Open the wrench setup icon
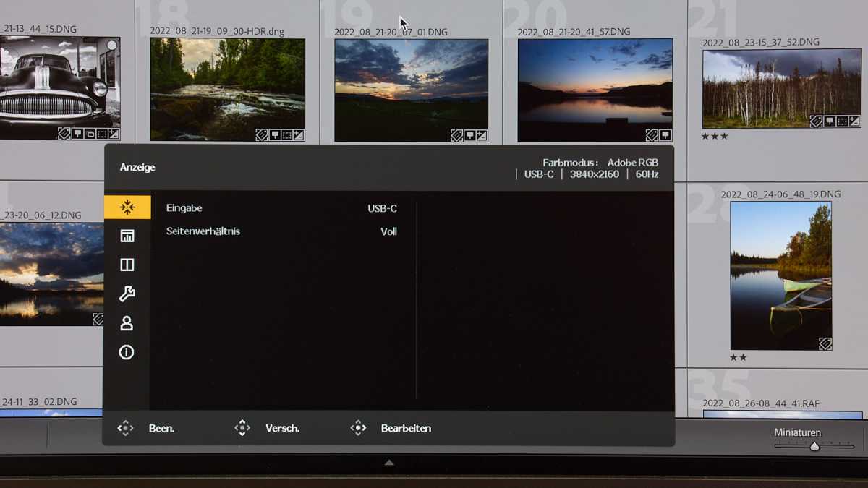868x488 pixels. (127, 294)
